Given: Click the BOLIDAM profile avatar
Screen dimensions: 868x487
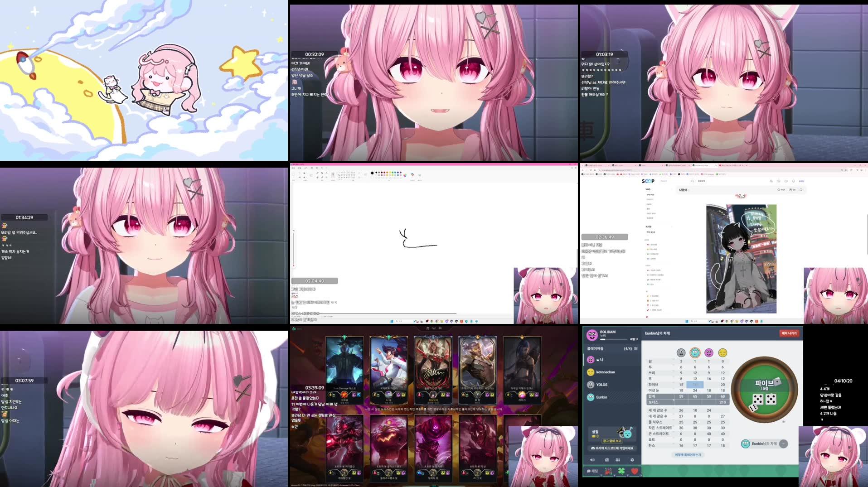Looking at the screenshot, I should [592, 335].
